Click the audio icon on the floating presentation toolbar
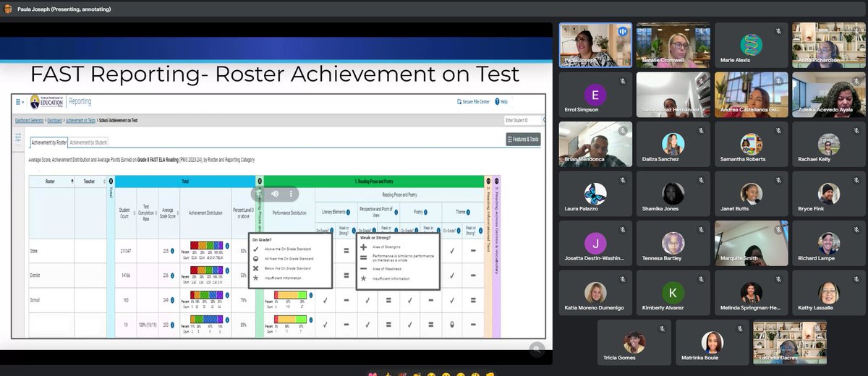Screen dimensions: 868x376 click(275, 194)
